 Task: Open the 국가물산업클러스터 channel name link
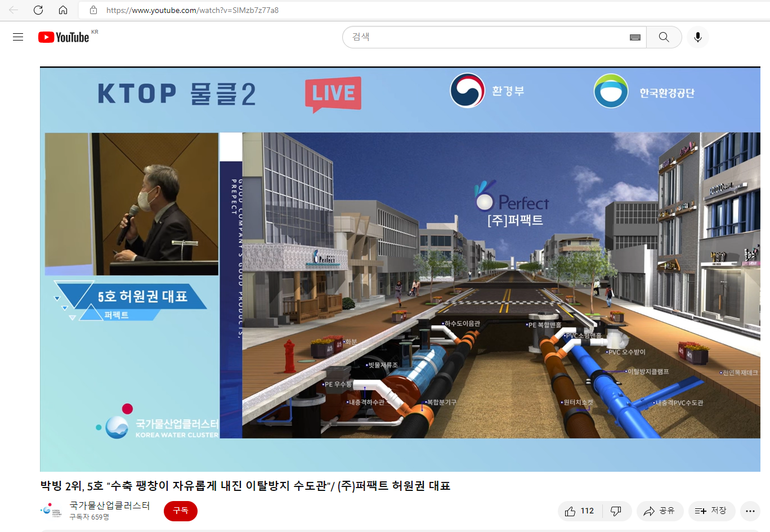click(x=110, y=506)
